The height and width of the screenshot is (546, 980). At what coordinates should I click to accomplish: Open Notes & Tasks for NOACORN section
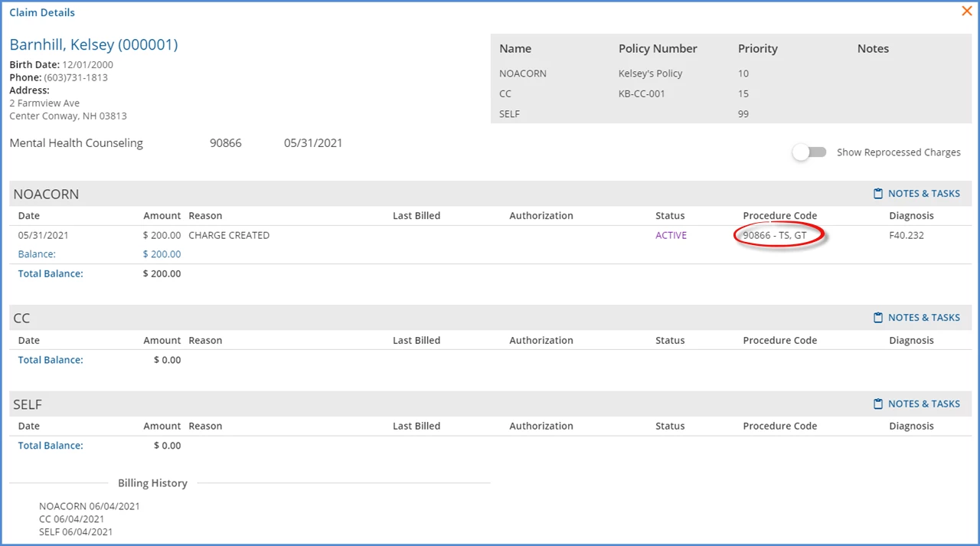[x=916, y=194]
